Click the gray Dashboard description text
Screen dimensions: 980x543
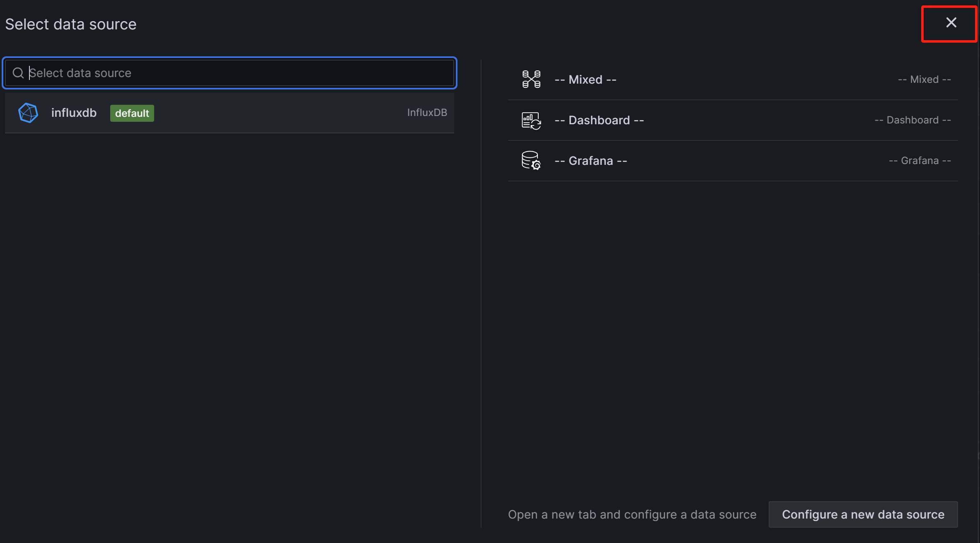912,120
